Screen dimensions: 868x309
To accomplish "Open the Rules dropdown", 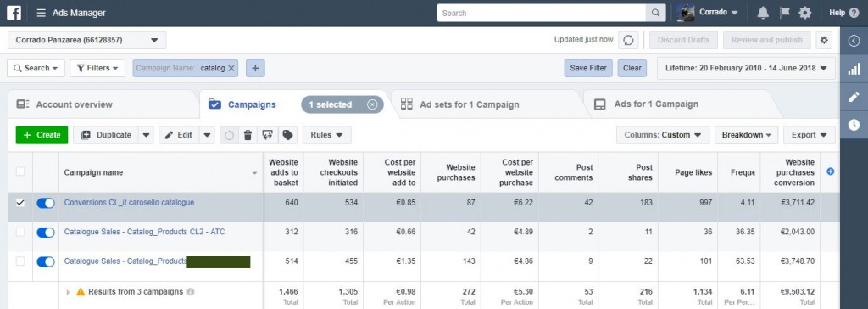I will (x=326, y=135).
